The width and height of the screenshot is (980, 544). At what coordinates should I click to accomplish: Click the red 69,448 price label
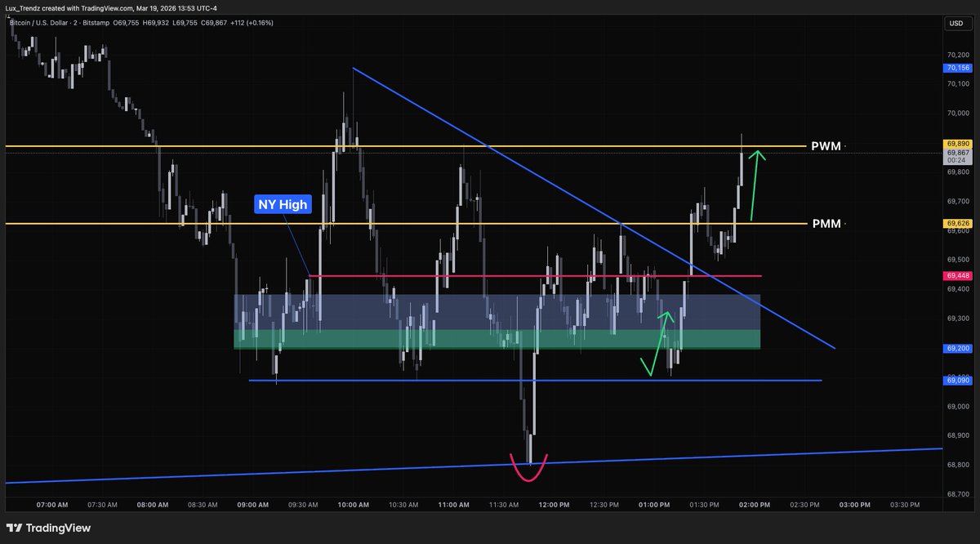coord(958,276)
